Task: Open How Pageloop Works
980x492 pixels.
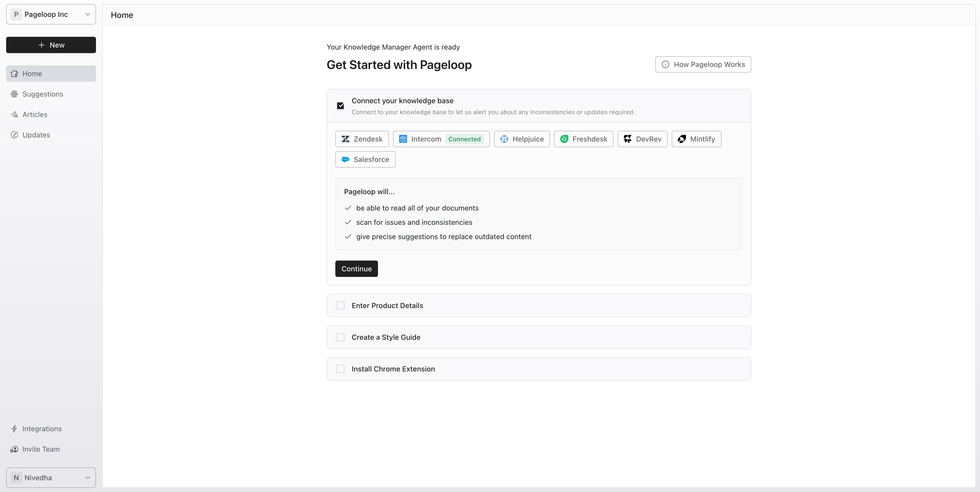Action: (703, 64)
